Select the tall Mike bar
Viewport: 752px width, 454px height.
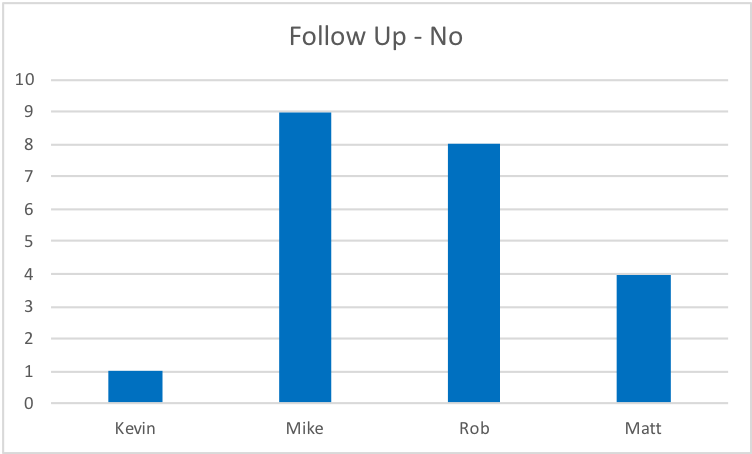305,258
